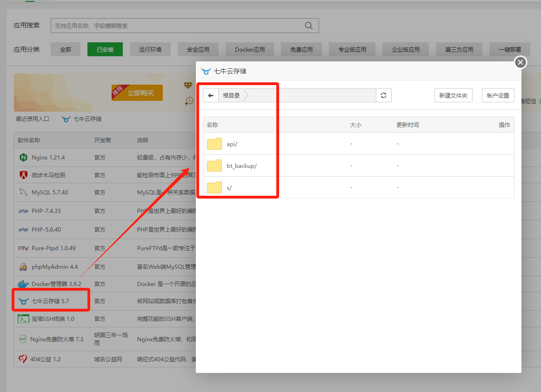Open the api/ folder name
The image size is (541, 392).
click(232, 144)
